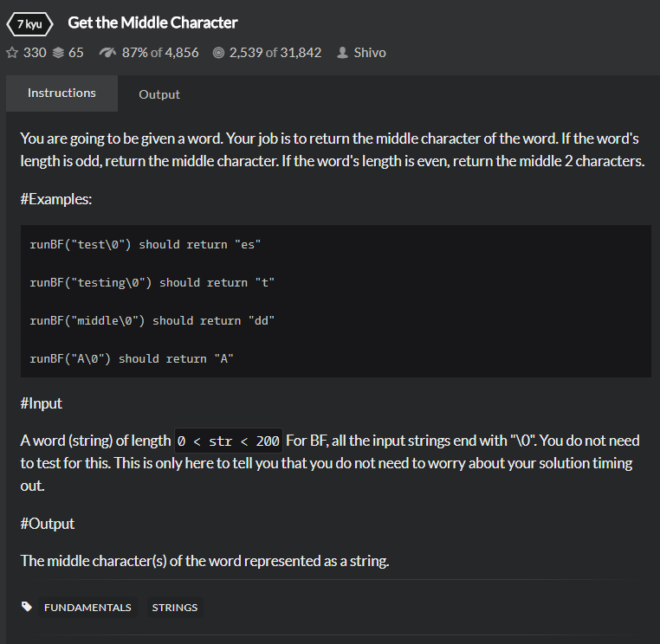The image size is (660, 644).
Task: Switch to the Instructions tab
Action: click(61, 93)
